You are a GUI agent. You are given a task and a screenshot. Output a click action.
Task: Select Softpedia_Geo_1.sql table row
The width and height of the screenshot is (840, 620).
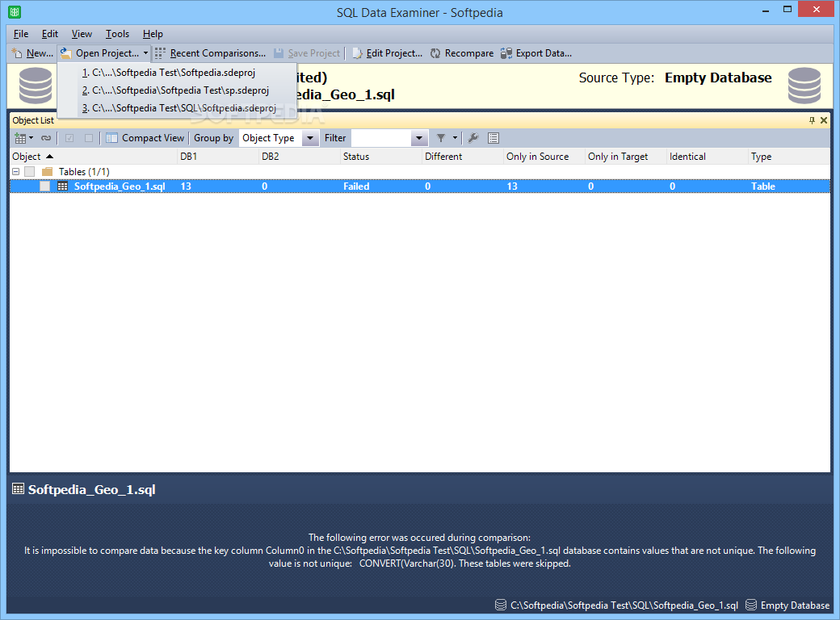(x=420, y=186)
